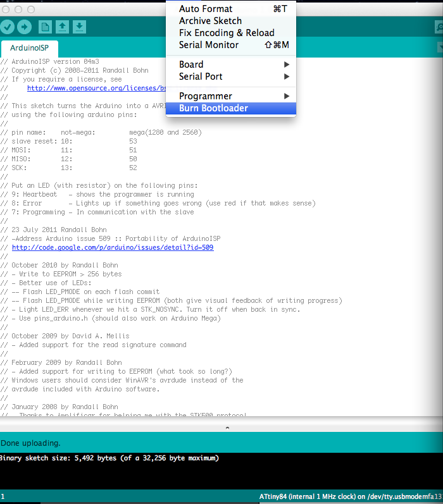Click the Verify checkmark button
443x504 pixels.
coord(7,27)
